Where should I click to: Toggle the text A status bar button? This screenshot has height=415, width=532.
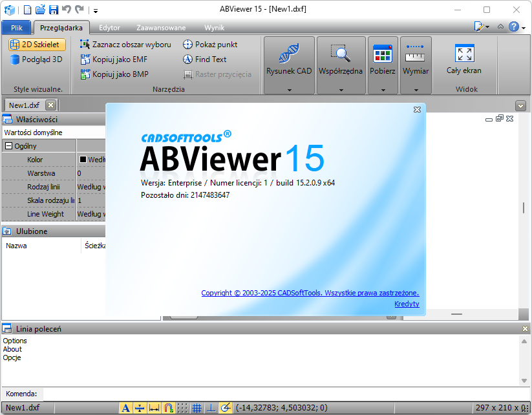coord(125,407)
